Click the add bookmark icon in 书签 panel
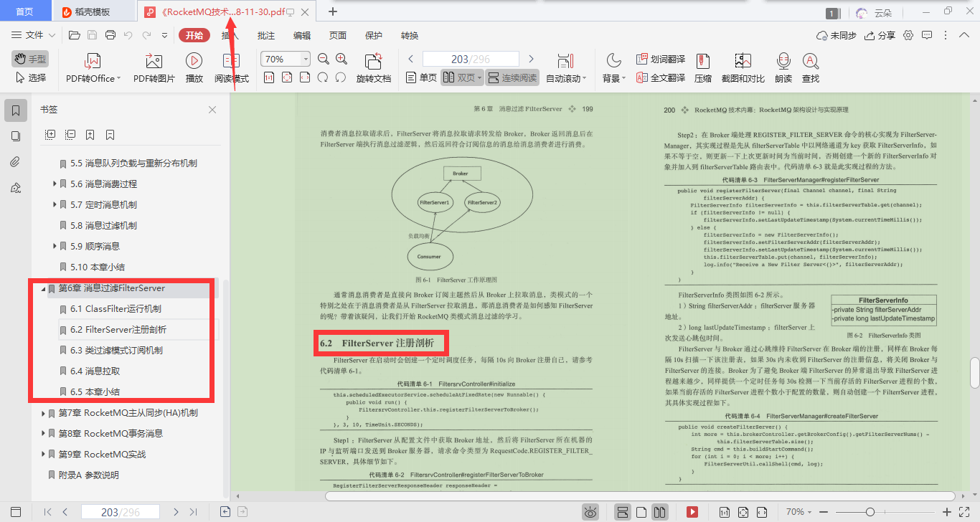 (90, 134)
